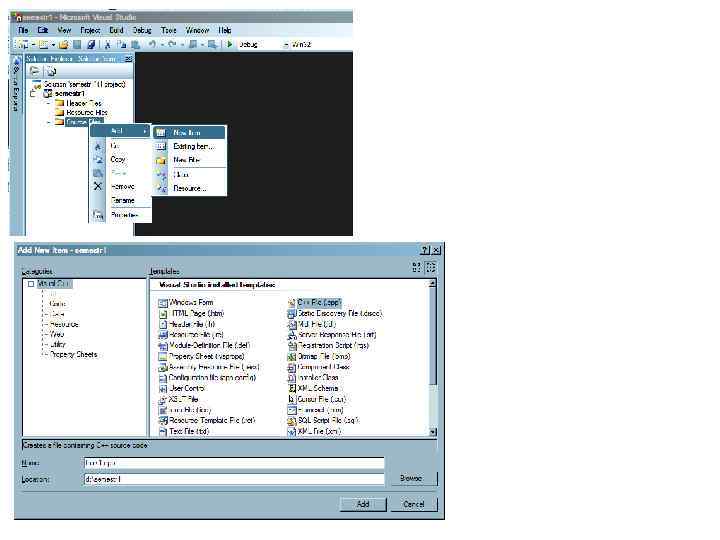Switch templates to large icons view

coord(416,267)
